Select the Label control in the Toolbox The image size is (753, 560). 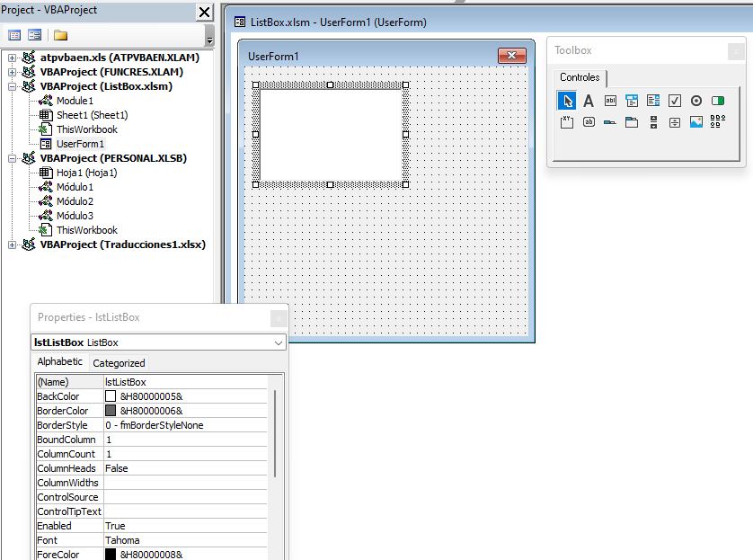click(x=589, y=101)
